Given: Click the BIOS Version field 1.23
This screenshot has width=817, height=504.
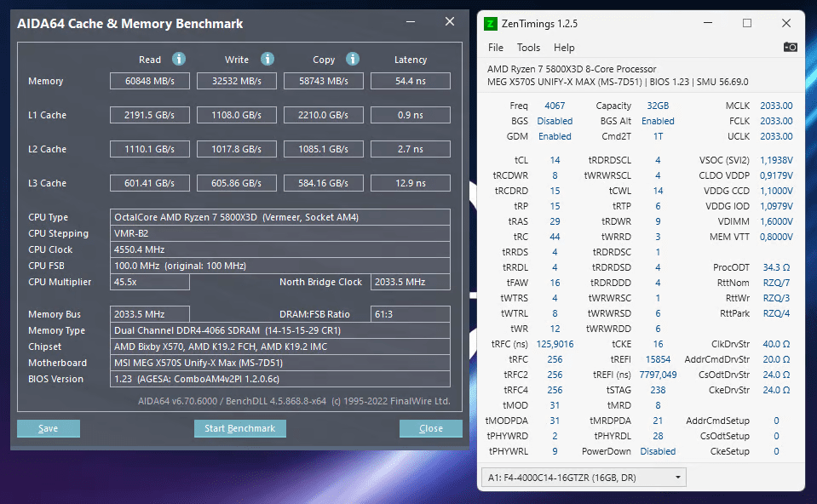Looking at the screenshot, I should [279, 379].
